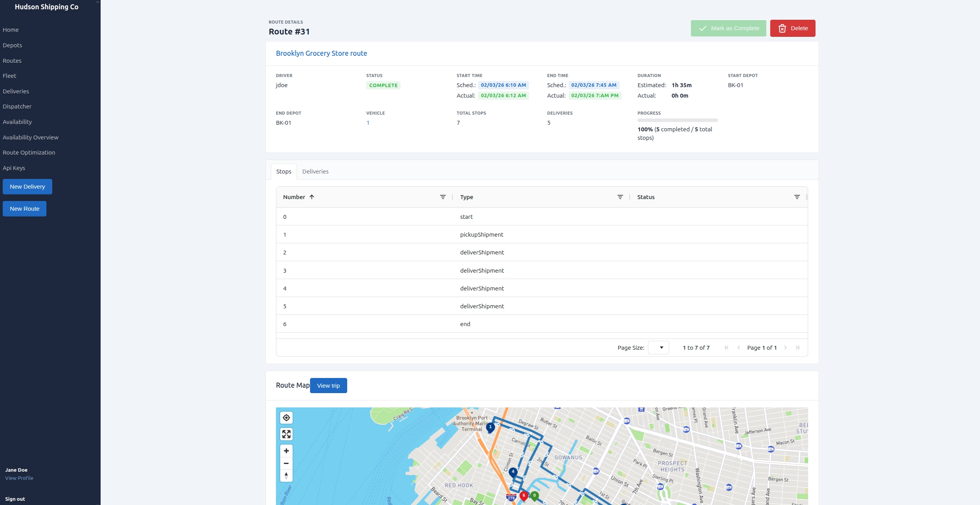Click the route progress bar
The image size is (980, 505).
(x=678, y=120)
